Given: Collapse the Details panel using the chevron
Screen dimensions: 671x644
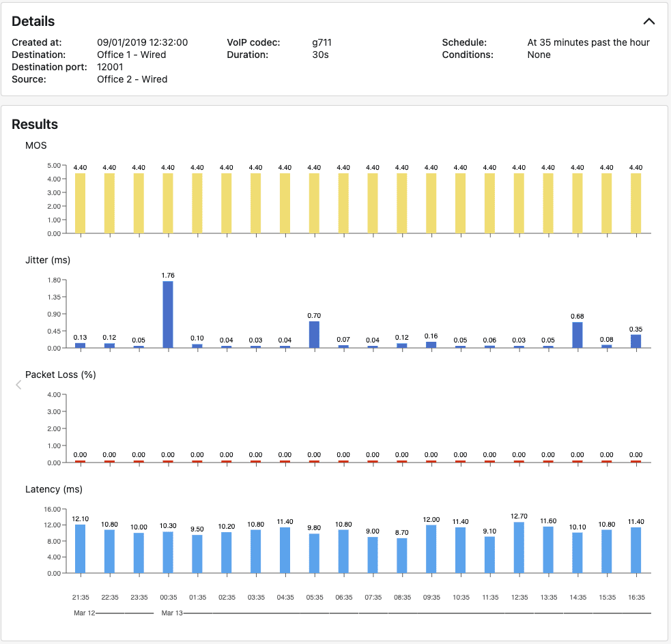Looking at the screenshot, I should pos(649,21).
